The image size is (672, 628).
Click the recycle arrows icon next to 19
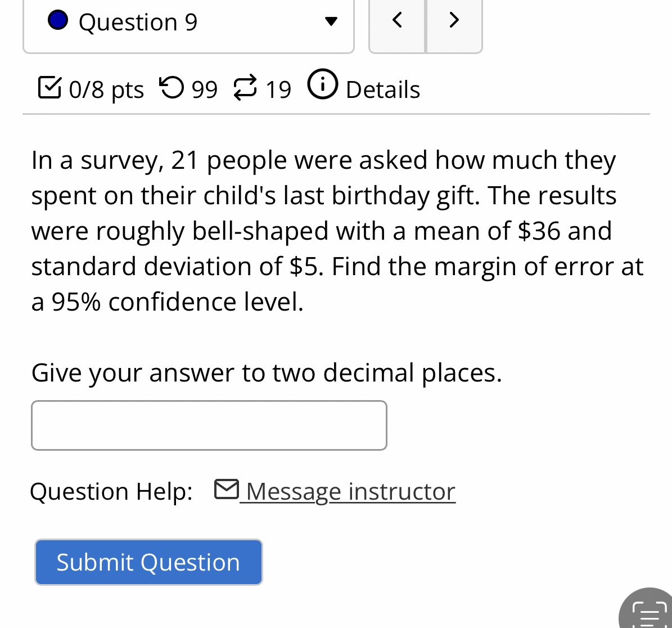[245, 87]
